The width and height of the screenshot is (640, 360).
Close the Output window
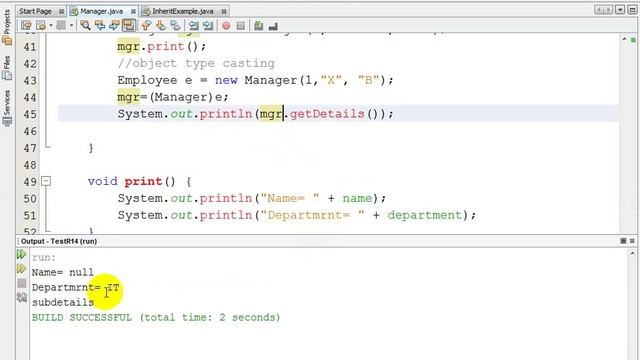click(x=632, y=241)
